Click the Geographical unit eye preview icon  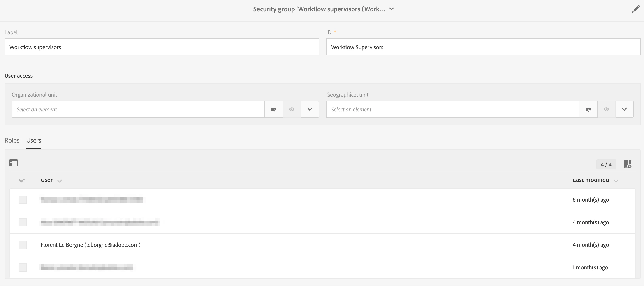coord(606,109)
